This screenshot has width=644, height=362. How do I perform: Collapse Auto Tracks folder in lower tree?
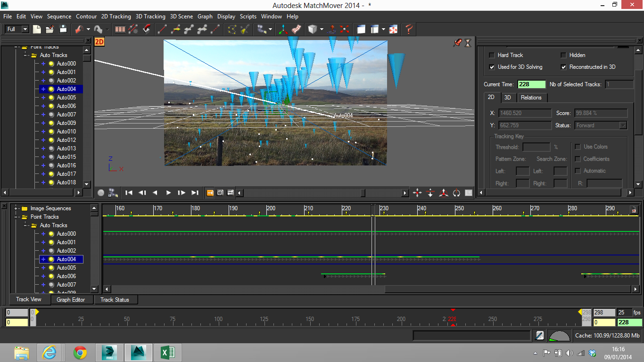(26, 225)
